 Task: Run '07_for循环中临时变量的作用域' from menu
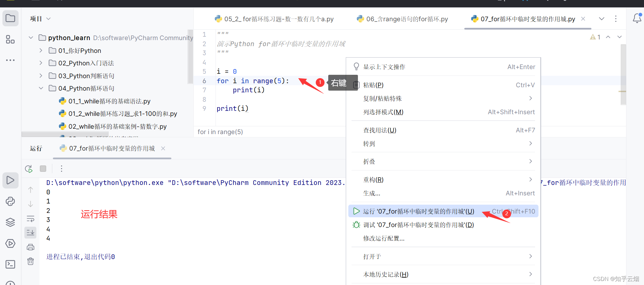click(x=443, y=211)
